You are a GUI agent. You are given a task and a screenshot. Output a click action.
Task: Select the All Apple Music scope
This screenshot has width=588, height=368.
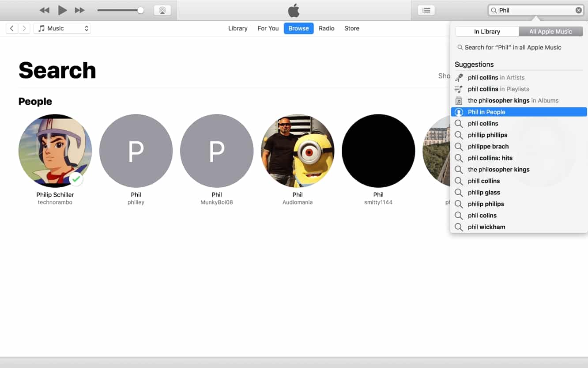click(x=550, y=31)
